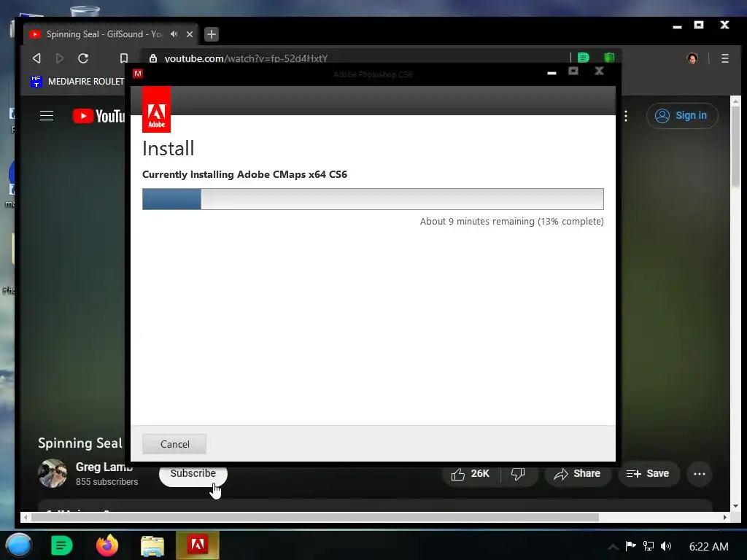Open the green shield extension icon

coord(609,58)
